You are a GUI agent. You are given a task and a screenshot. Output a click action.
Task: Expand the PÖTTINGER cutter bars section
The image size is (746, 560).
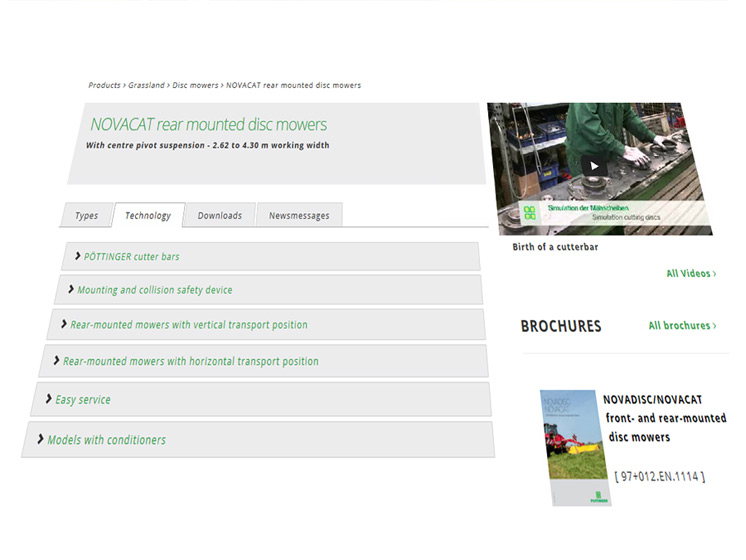270,256
